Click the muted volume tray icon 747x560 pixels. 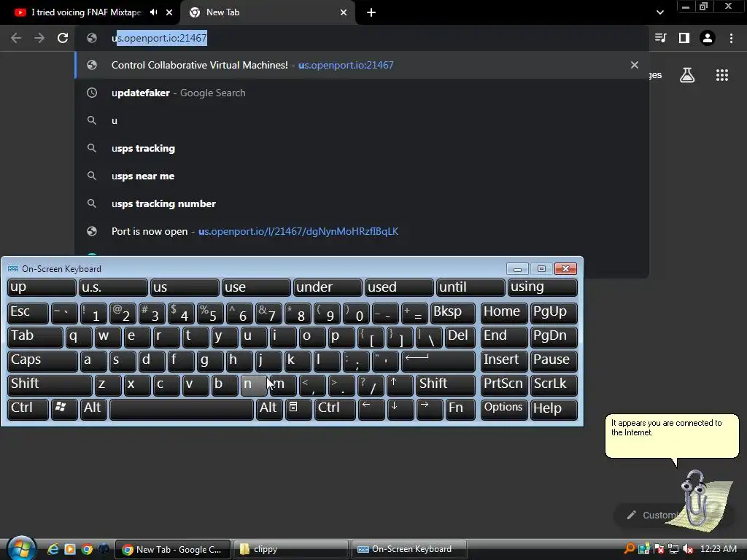pyautogui.click(x=687, y=549)
